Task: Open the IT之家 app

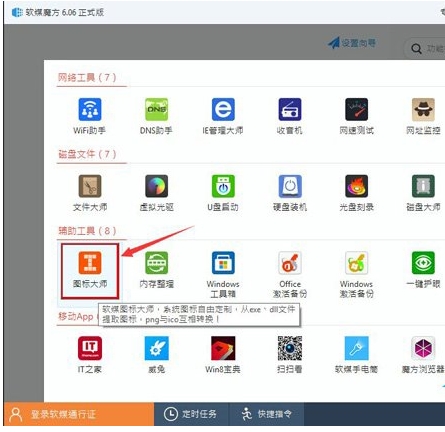Action: pos(90,355)
